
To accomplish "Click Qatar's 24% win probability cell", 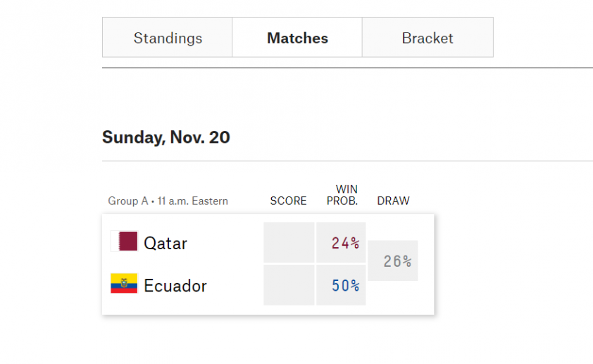I will click(x=341, y=242).
